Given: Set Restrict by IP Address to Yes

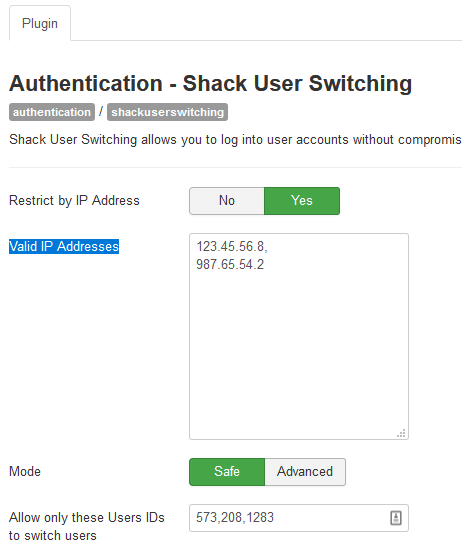Looking at the screenshot, I should [302, 201].
